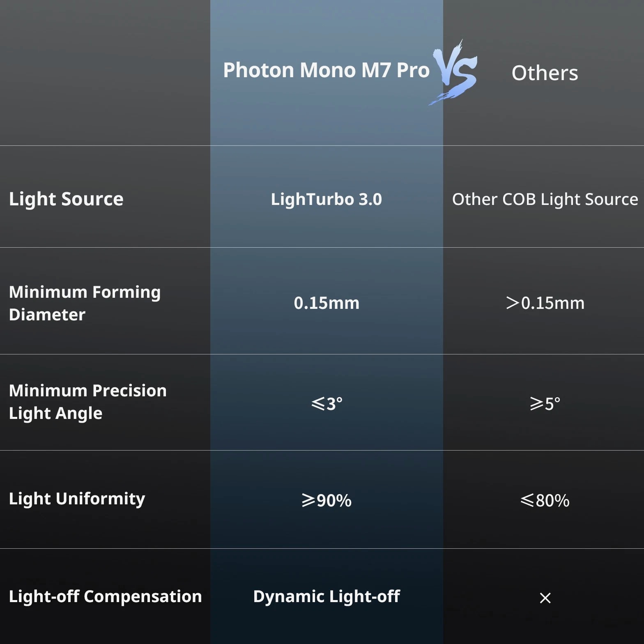Click the empty top-left header cell
The width and height of the screenshot is (644, 644).
pyautogui.click(x=105, y=73)
